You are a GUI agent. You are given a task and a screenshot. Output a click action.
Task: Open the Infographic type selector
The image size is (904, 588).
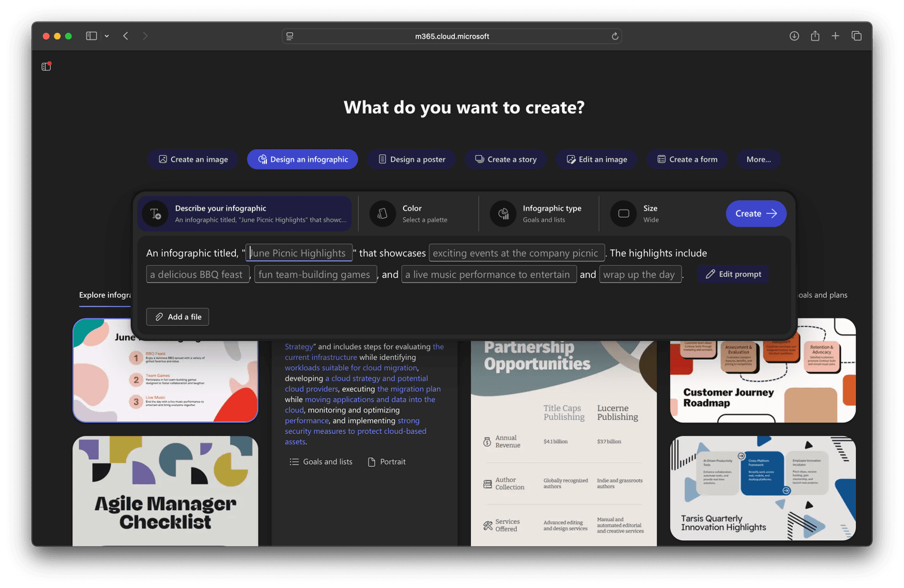[538, 214]
